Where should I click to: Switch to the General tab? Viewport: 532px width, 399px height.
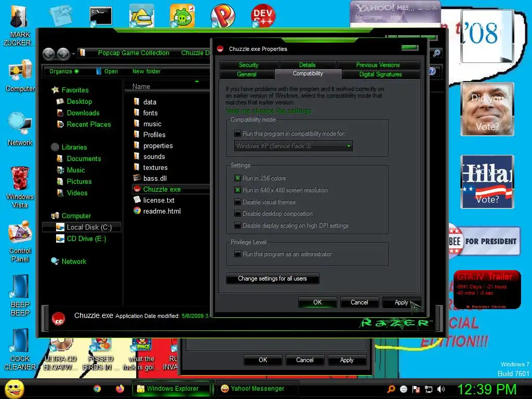(247, 74)
